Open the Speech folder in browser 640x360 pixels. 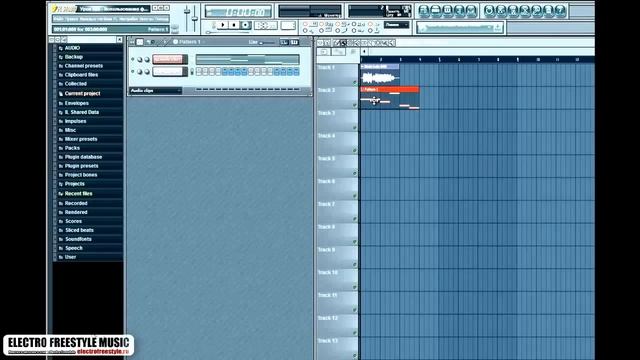74,248
